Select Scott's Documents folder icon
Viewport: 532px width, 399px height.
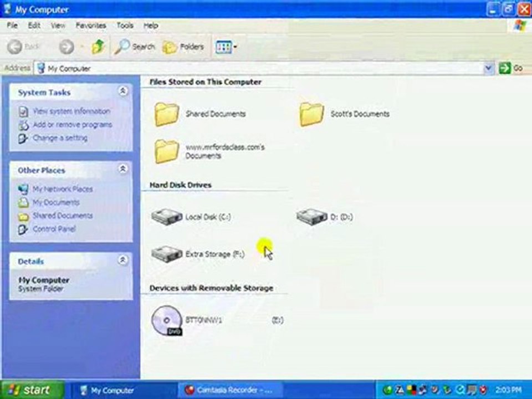click(x=311, y=114)
